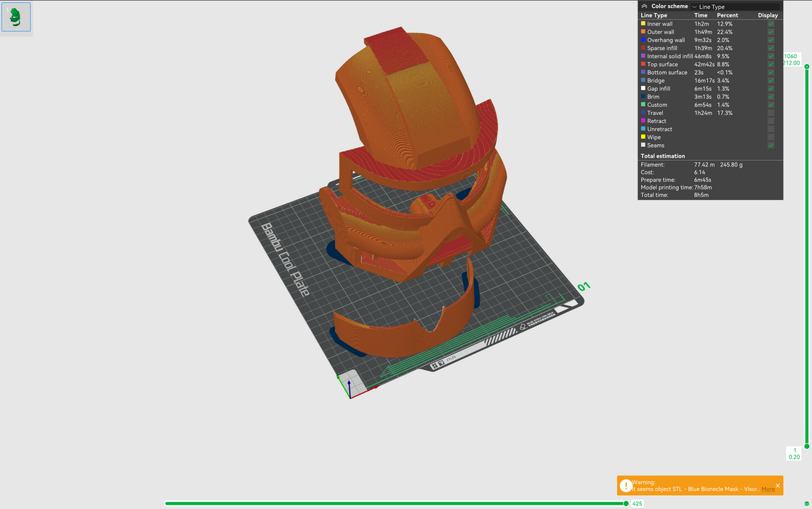
Task: Click the warning exclamation icon
Action: pyautogui.click(x=626, y=485)
